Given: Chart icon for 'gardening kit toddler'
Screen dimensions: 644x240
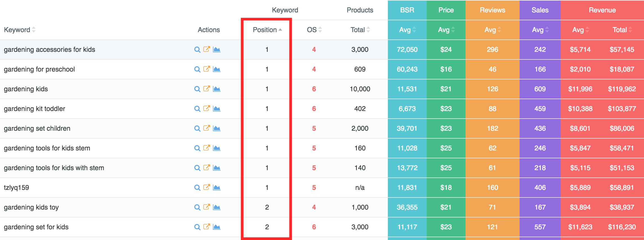Looking at the screenshot, I should [x=216, y=109].
